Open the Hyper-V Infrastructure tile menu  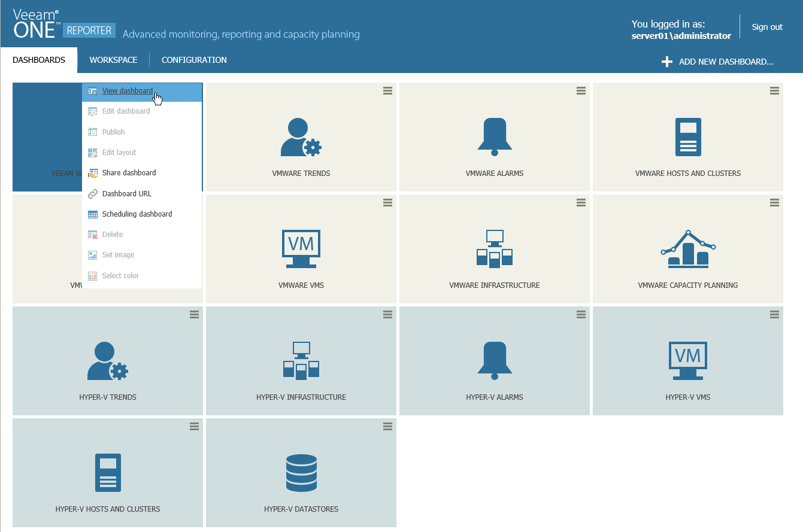[x=387, y=314]
